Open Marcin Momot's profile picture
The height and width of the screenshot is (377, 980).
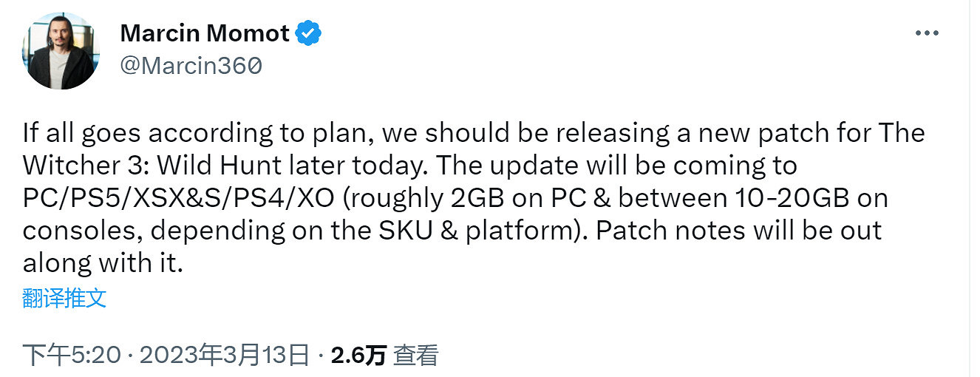point(59,52)
